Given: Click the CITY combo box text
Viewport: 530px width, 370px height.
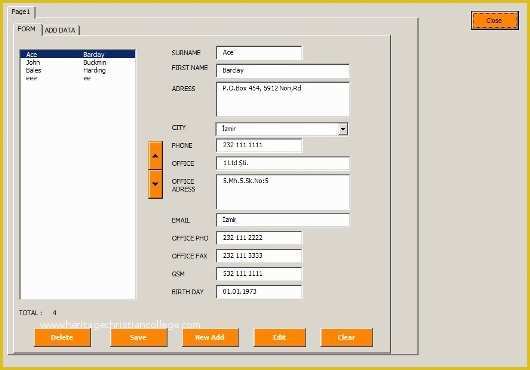Looking at the screenshot, I should click(x=277, y=129).
